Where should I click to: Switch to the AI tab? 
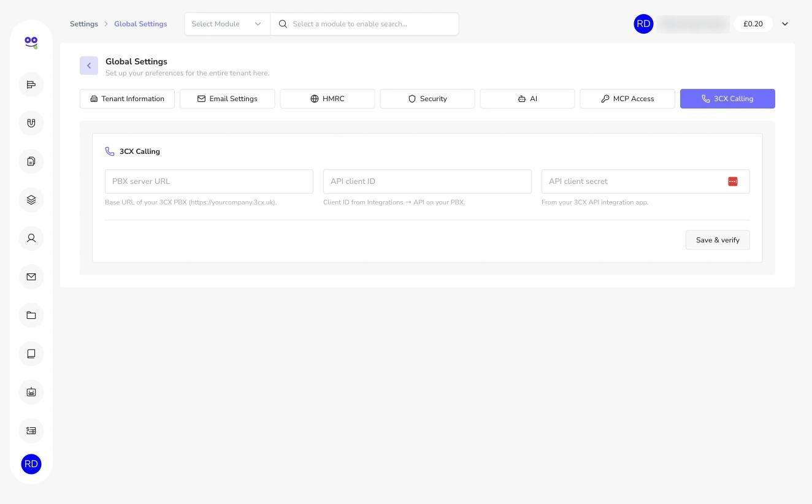pos(527,99)
